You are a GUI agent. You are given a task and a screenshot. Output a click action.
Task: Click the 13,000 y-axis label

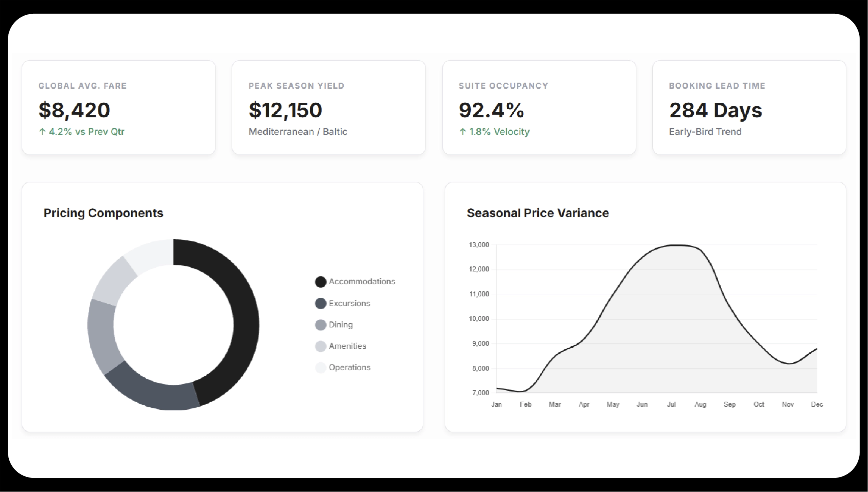[x=479, y=244]
